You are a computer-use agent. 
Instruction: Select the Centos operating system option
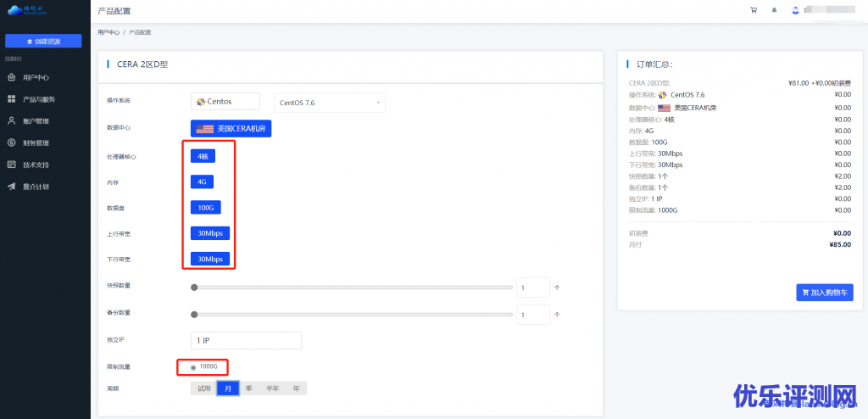pyautogui.click(x=225, y=102)
